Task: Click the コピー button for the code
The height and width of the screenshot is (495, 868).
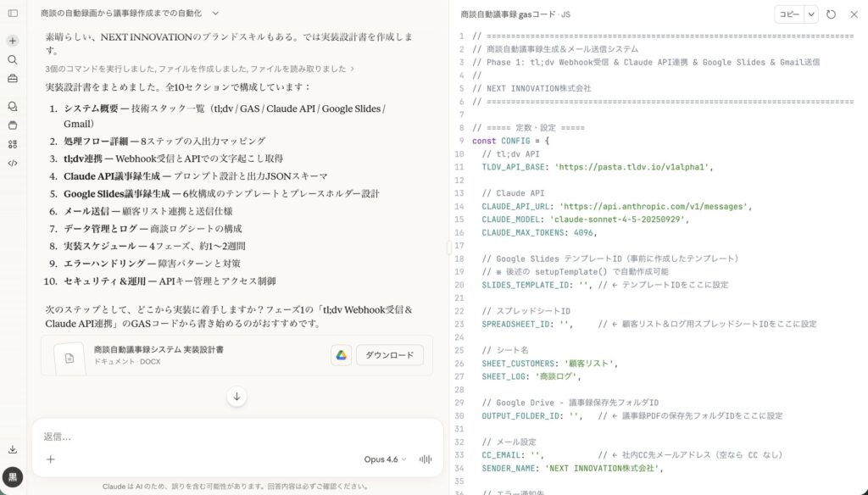Action: tap(788, 14)
